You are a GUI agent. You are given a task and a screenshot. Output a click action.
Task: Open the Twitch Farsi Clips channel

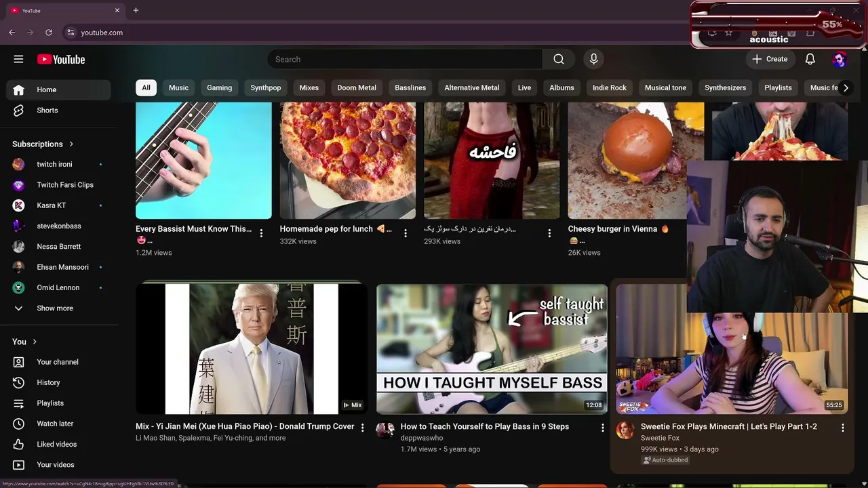click(x=58, y=185)
